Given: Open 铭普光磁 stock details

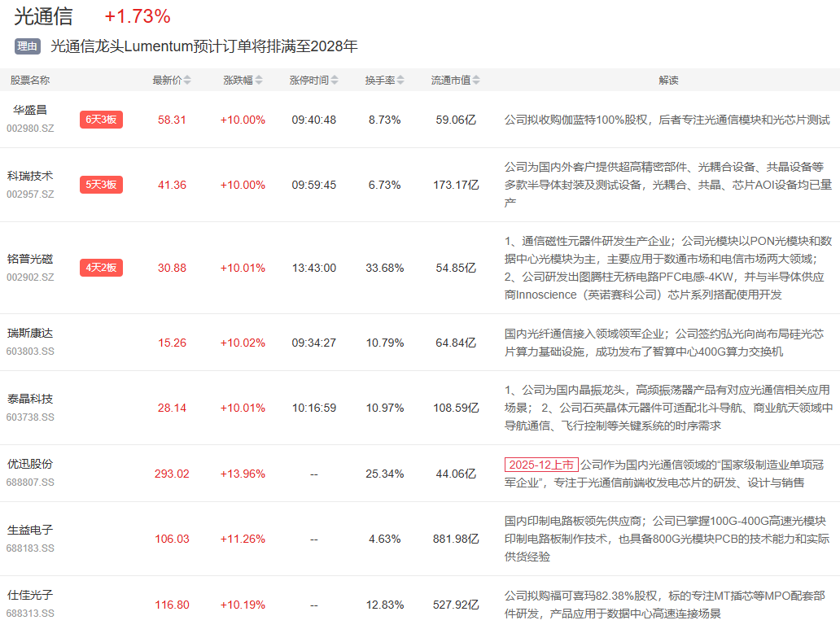Looking at the screenshot, I should 30,259.
